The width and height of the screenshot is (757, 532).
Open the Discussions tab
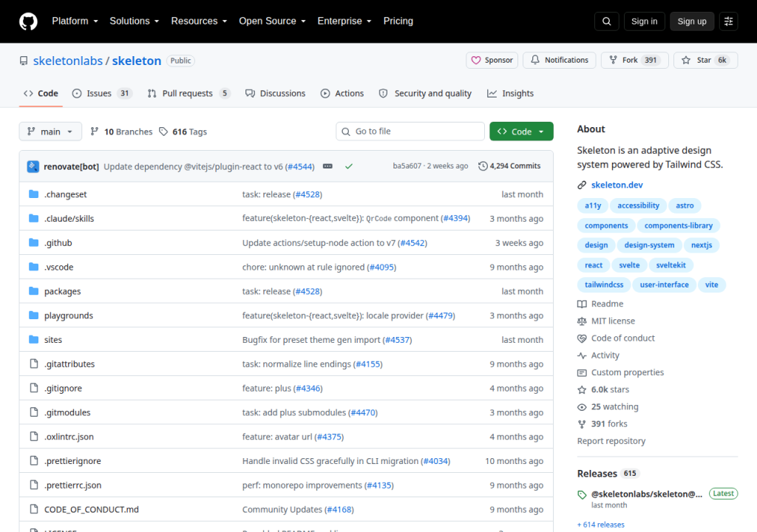(275, 93)
